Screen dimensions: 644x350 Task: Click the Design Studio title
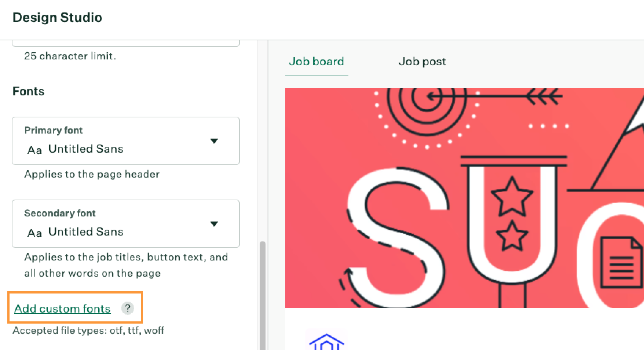click(x=58, y=17)
